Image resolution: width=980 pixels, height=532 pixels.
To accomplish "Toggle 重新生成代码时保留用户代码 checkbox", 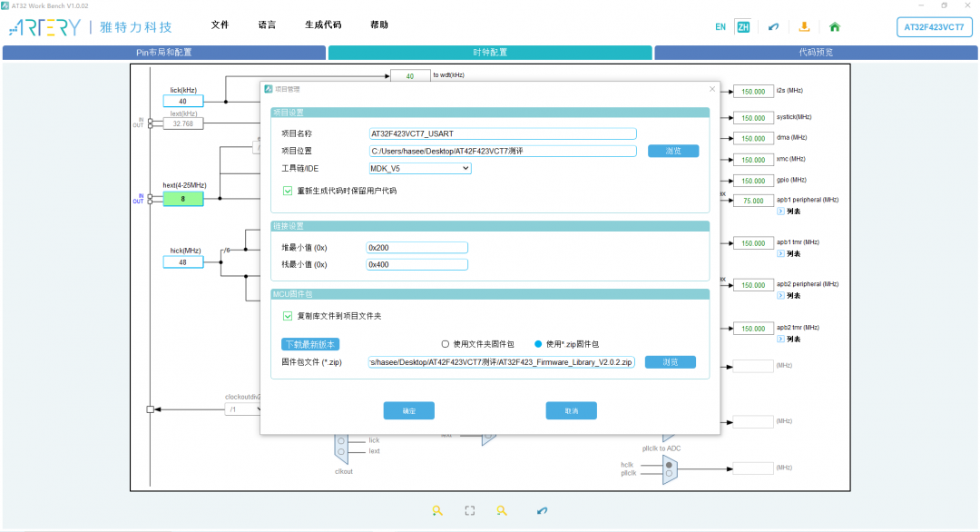I will point(288,191).
